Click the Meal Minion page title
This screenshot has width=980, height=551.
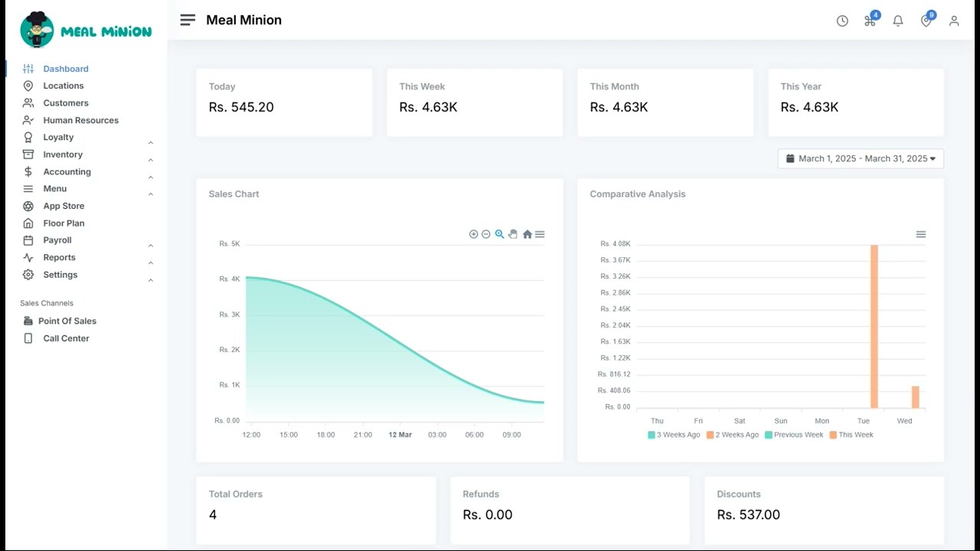click(x=243, y=20)
